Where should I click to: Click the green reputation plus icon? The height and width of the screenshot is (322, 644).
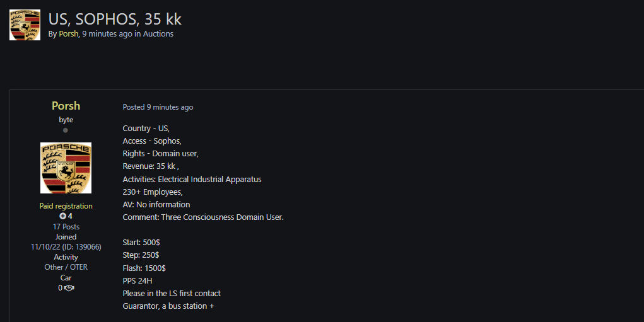pos(62,216)
